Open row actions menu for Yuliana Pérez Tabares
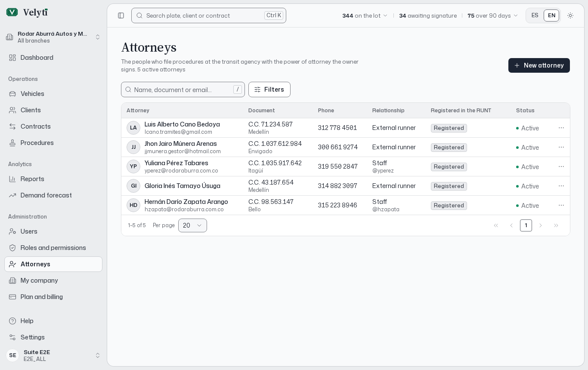Screen dimensions: 588x370 point(561,166)
